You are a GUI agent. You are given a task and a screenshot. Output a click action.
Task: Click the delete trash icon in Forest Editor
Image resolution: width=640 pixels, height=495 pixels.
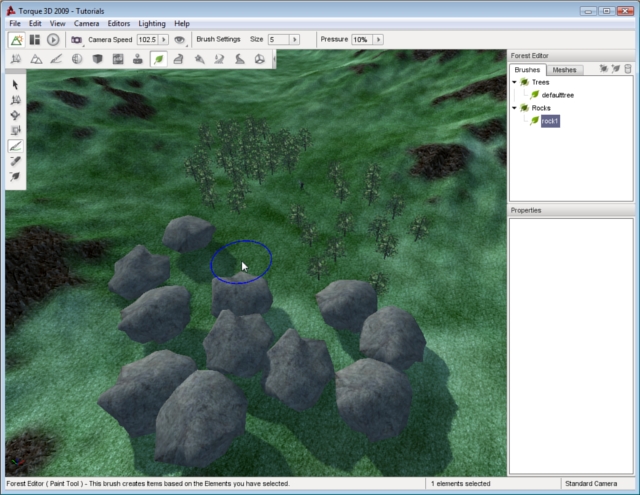pos(628,69)
